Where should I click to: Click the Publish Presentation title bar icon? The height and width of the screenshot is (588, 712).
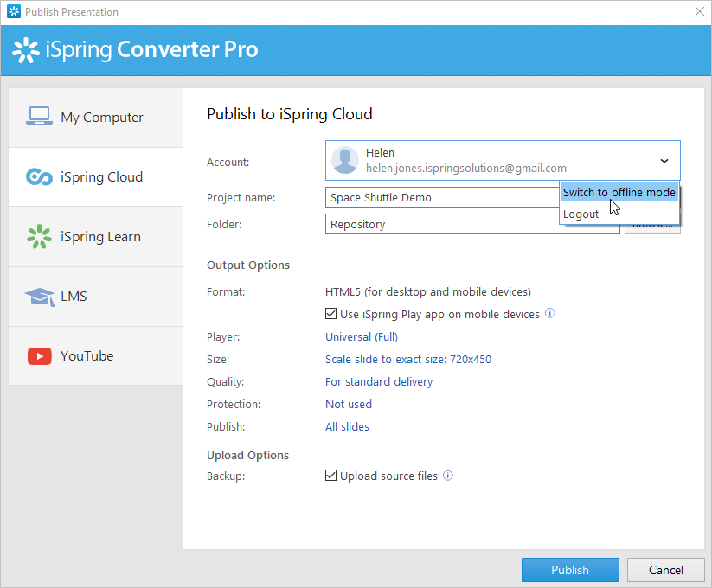click(x=14, y=11)
